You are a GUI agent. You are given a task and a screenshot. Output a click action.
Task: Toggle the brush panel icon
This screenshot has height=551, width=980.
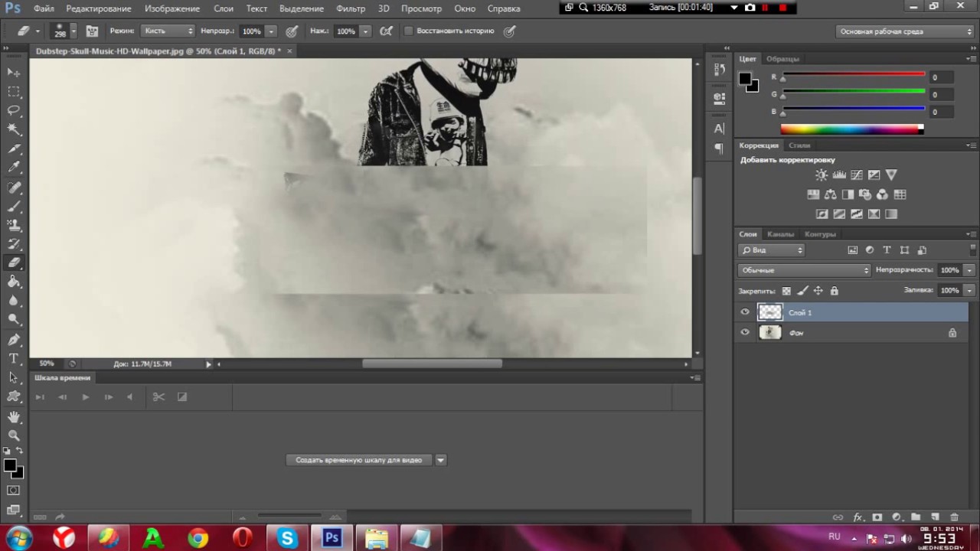click(92, 31)
